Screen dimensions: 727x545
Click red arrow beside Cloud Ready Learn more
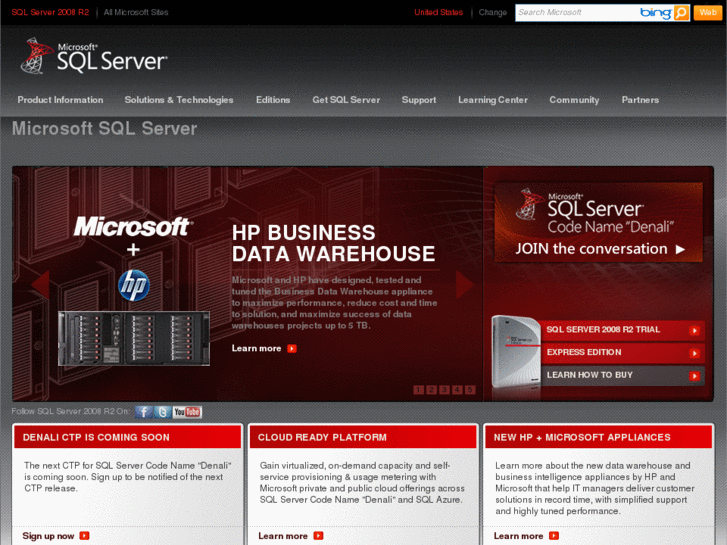tap(318, 536)
